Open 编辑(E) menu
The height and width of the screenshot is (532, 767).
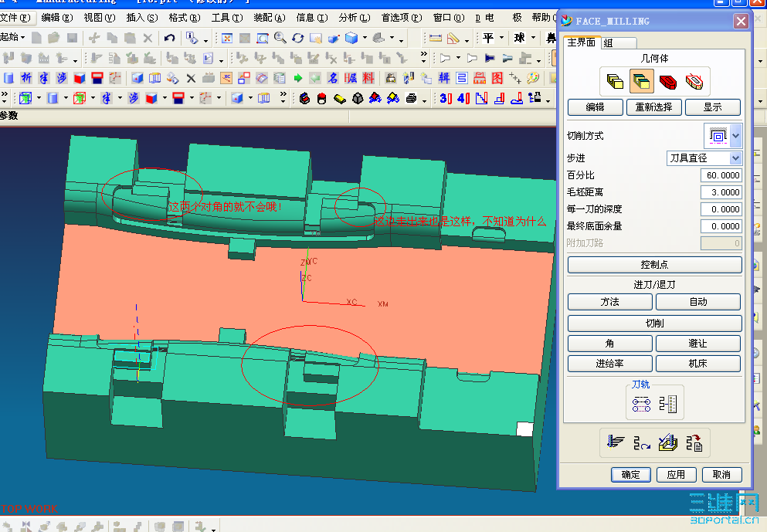(x=56, y=18)
